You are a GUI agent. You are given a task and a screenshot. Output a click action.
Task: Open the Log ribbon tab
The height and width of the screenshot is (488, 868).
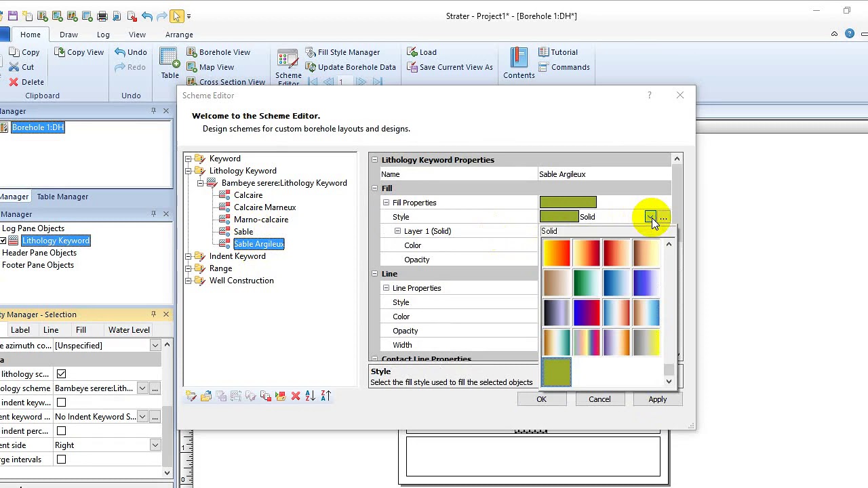point(103,35)
